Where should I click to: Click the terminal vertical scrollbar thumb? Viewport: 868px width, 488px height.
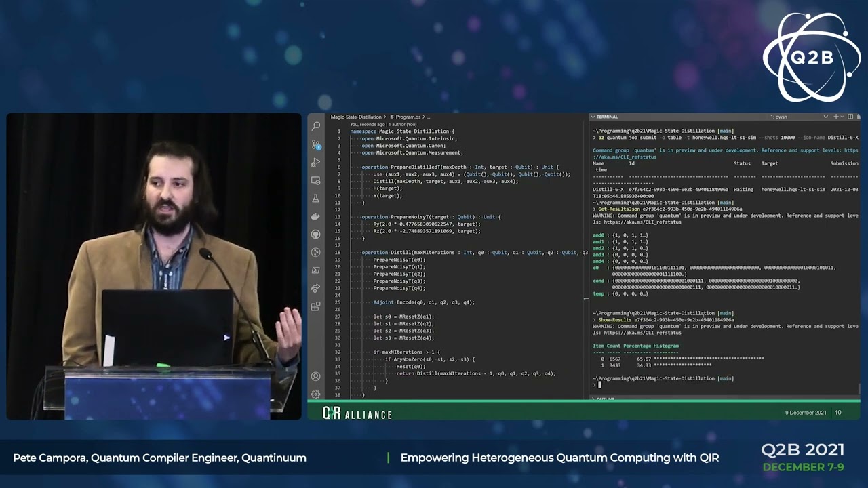pos(859,388)
